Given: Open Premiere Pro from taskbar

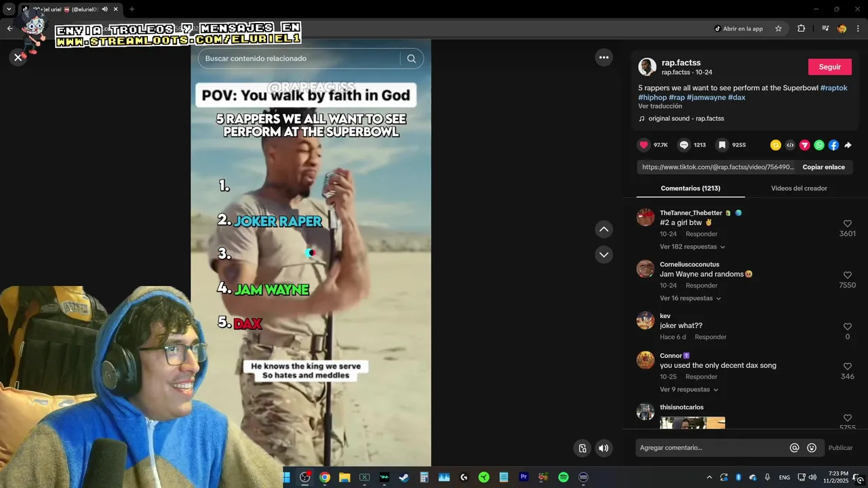Looking at the screenshot, I should pos(524,477).
